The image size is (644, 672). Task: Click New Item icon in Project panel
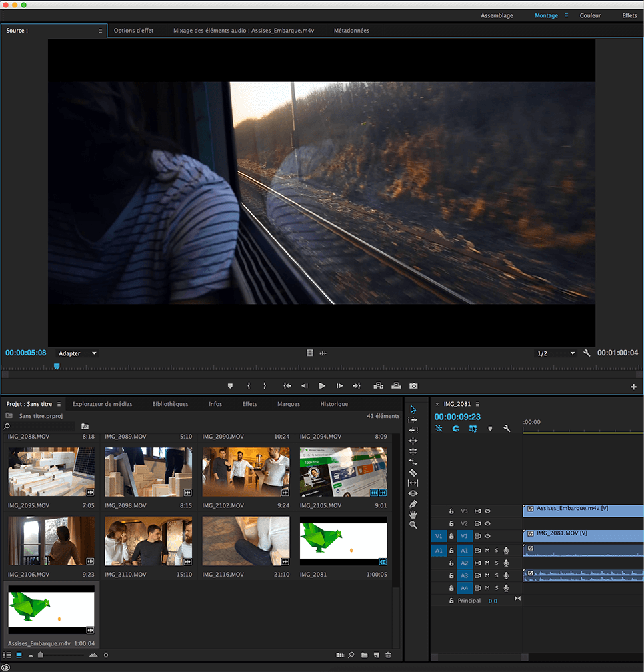tap(376, 655)
